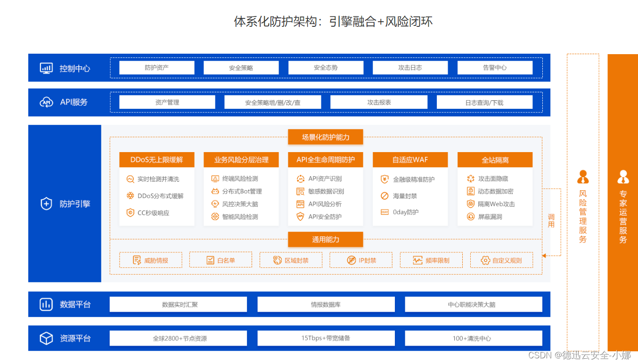
Task: Click the 数据平台 row label
Action: [x=75, y=304]
